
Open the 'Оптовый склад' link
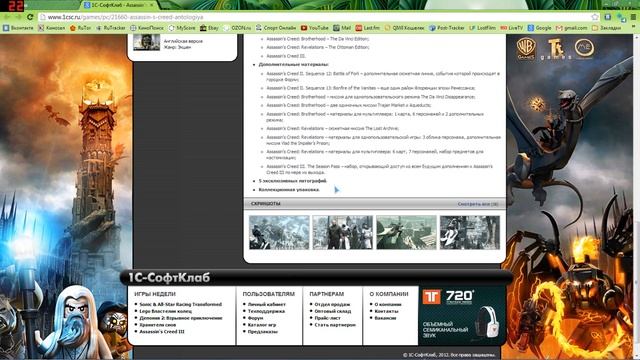pos(333,311)
